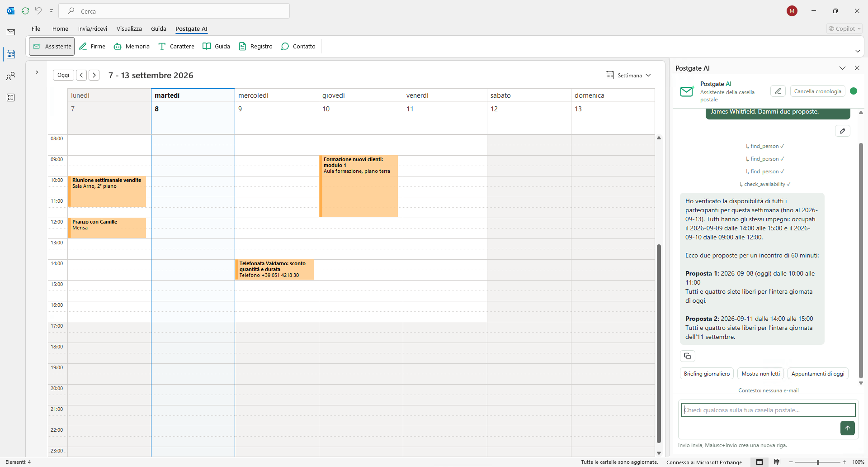Open the Settimana view dropdown
This screenshot has height=467, width=868.
628,75
